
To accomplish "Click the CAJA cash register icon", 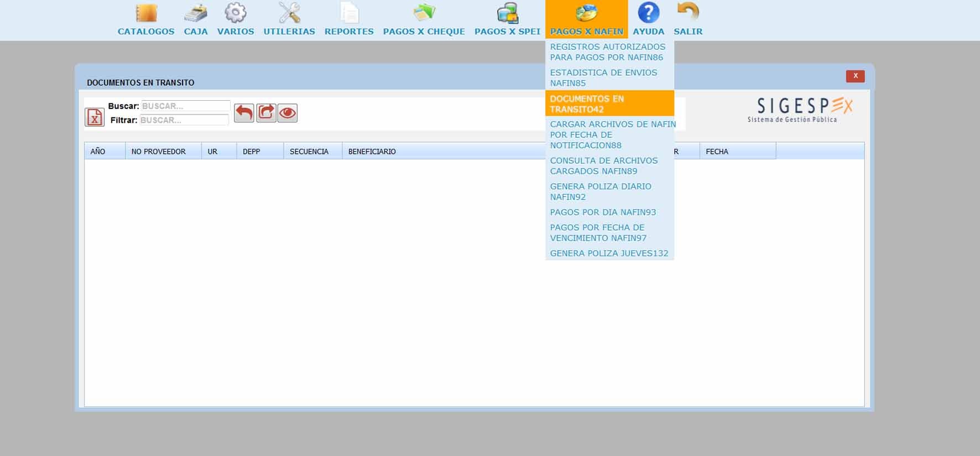I will [x=196, y=13].
